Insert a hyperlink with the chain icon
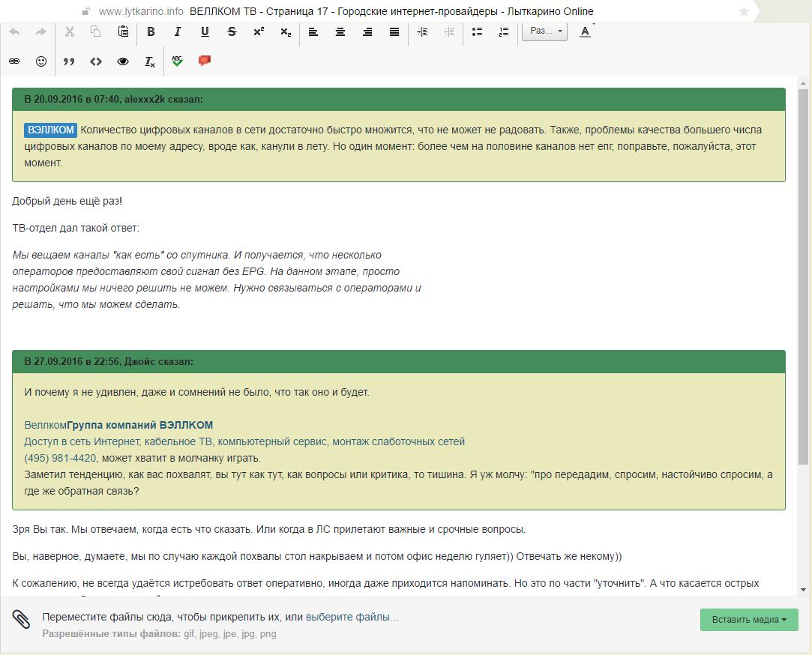This screenshot has width=812, height=655. click(14, 61)
